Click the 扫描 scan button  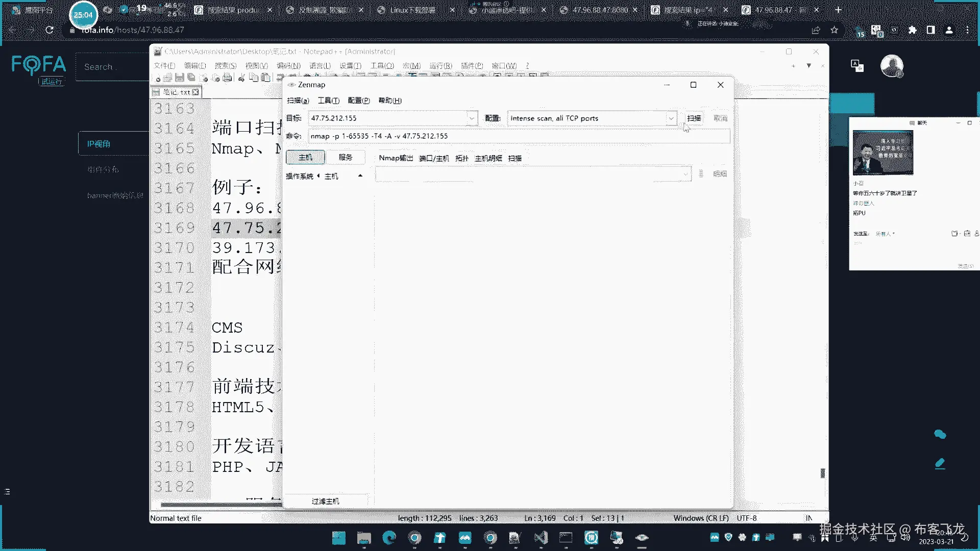694,118
